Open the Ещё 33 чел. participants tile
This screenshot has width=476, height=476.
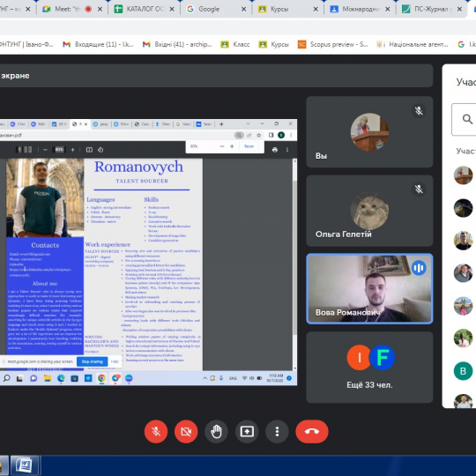click(369, 367)
